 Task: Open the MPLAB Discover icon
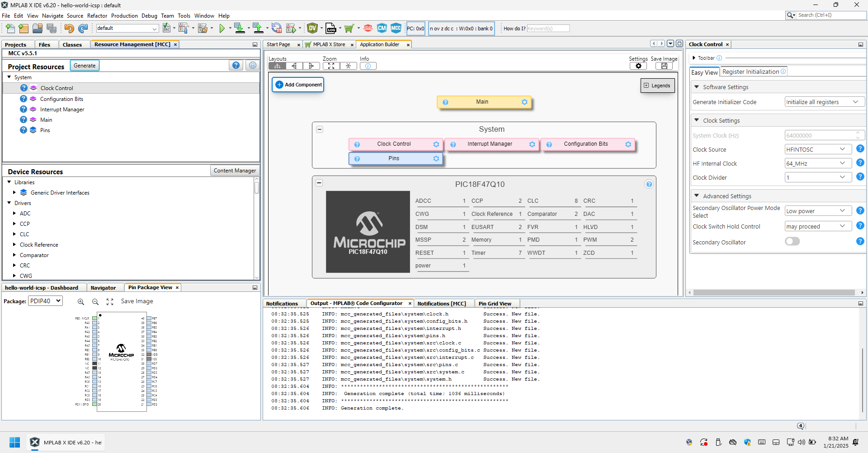tap(368, 29)
